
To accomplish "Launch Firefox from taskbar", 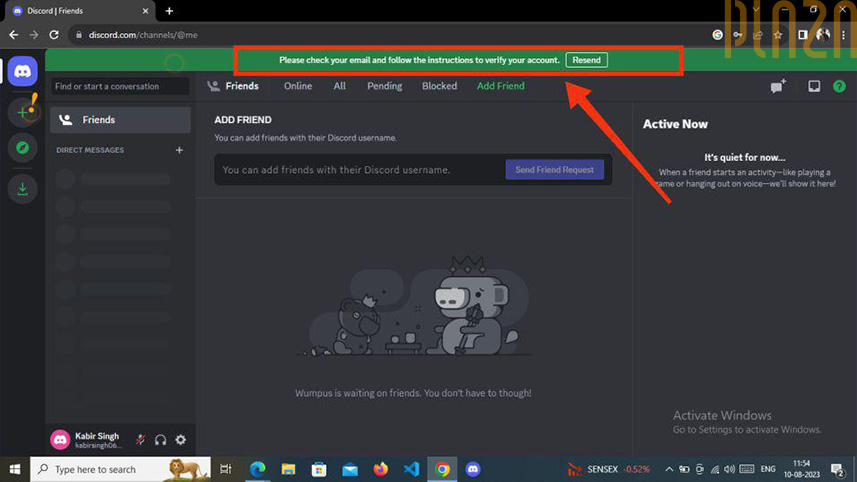I will click(380, 469).
